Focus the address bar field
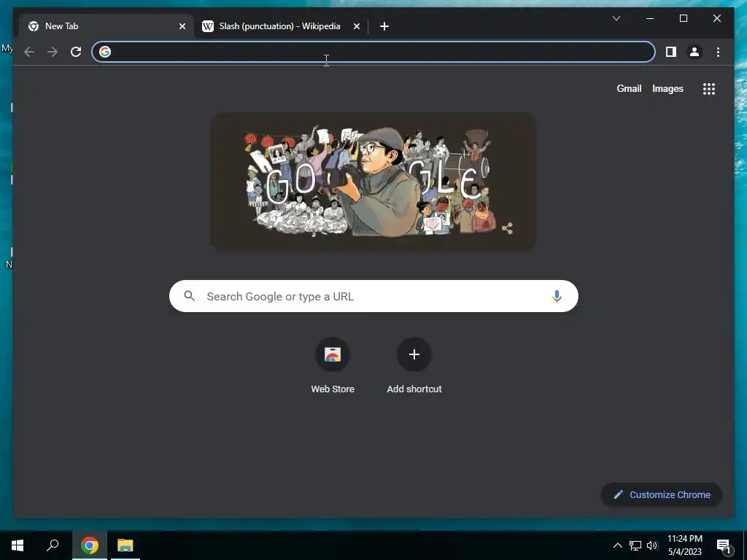Screen dimensions: 747x560 373,52
